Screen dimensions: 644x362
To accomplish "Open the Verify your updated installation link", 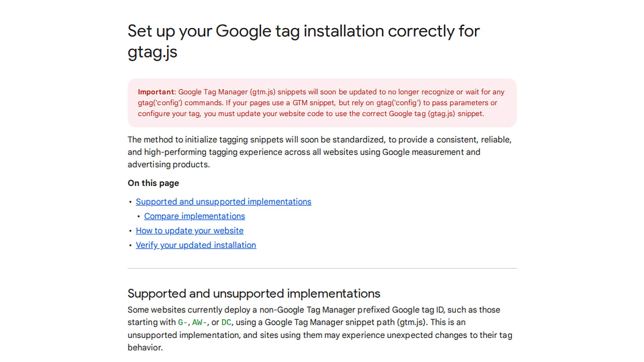I will [x=196, y=245].
